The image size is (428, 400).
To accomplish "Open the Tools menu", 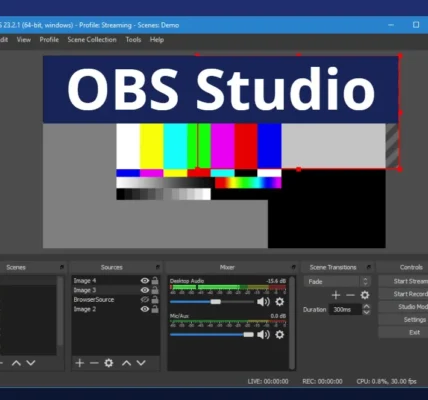I will [133, 40].
